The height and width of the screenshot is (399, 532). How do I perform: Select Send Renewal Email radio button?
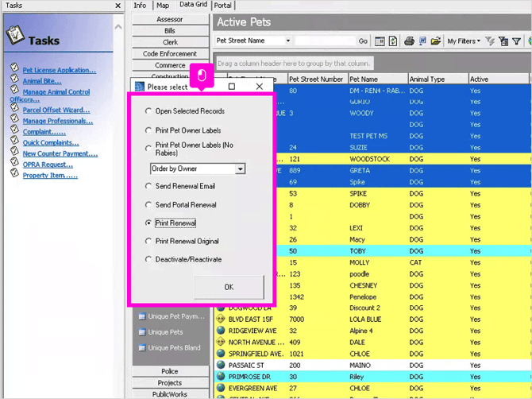148,186
